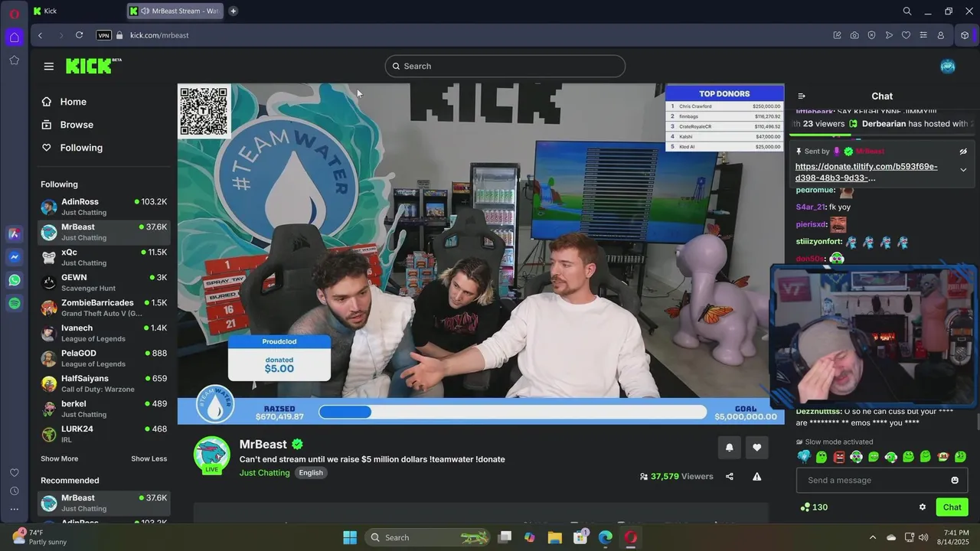Screen dimensions: 980x551
Task: Click the Just Chatting category link
Action: coord(265,473)
